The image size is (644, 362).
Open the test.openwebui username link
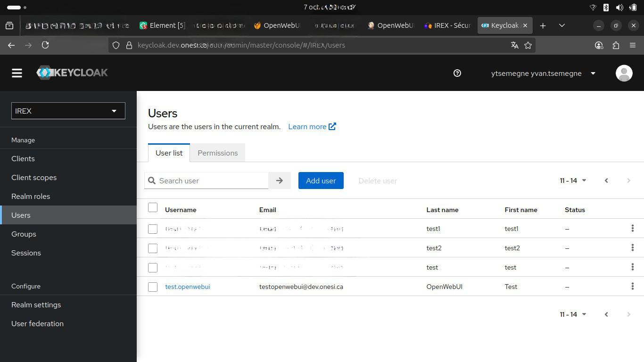click(187, 287)
